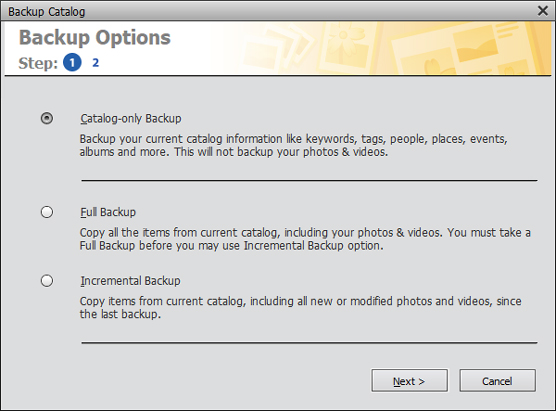
Task: Close the Backup Catalog window
Action: 543,11
